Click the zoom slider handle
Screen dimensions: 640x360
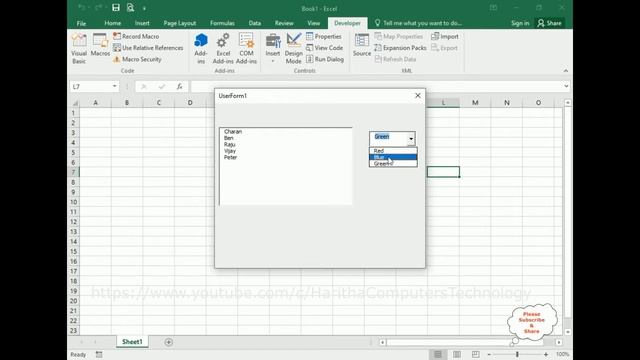(517, 354)
